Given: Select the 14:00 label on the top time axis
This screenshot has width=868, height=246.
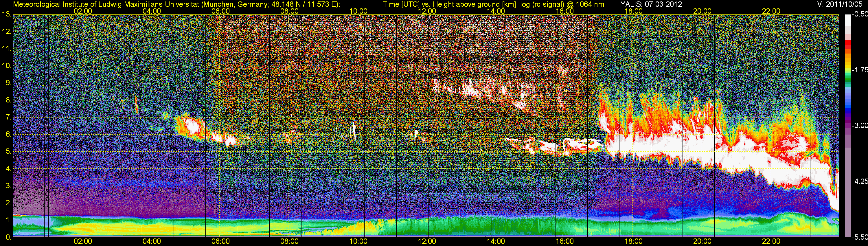Looking at the screenshot, I should click(x=496, y=11).
